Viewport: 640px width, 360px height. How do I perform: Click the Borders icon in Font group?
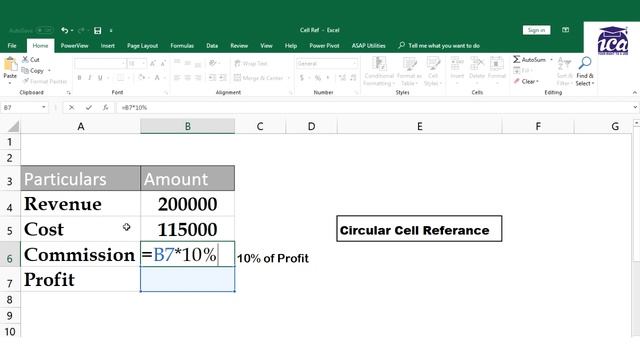pos(120,78)
